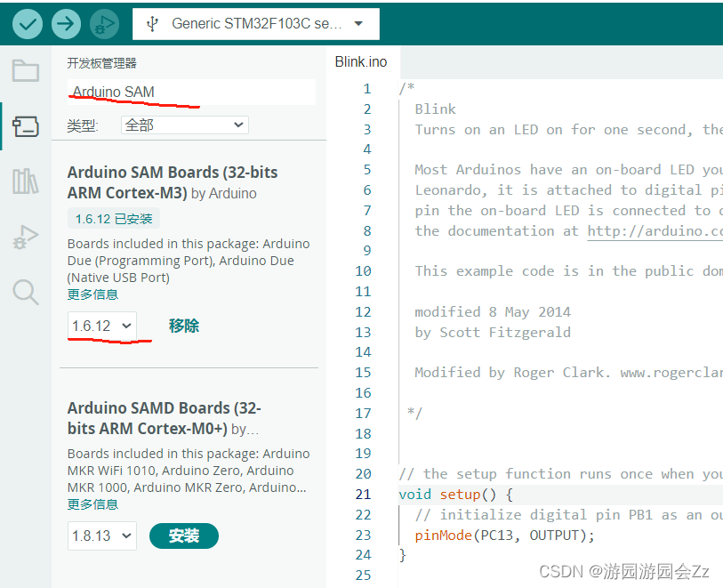The image size is (723, 588).
Task: Click the USB icon in board selector
Action: click(152, 23)
